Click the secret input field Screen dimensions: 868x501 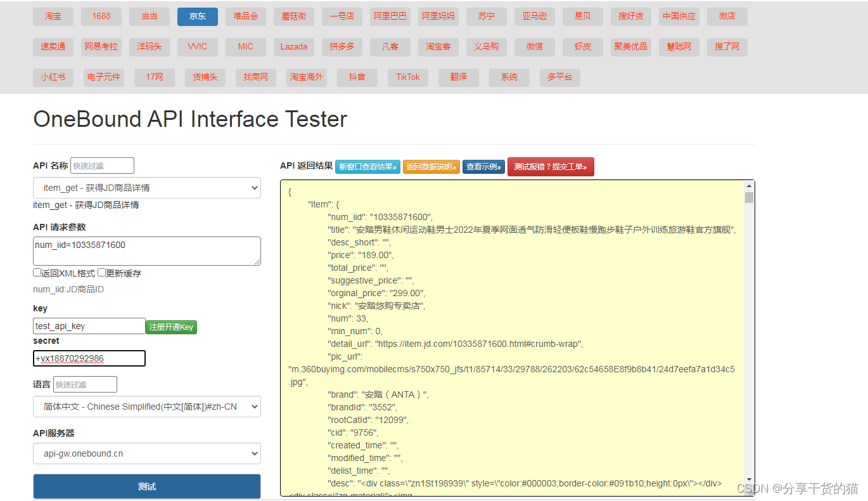(89, 358)
